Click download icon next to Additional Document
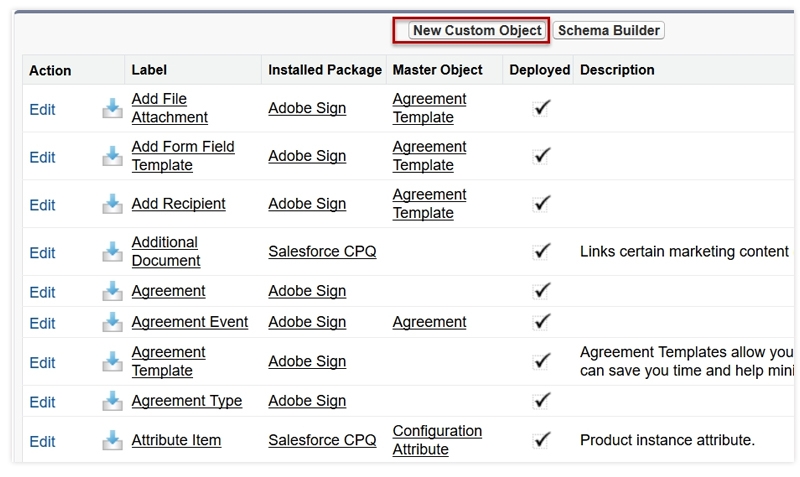The height and width of the screenshot is (477, 800). [x=112, y=252]
